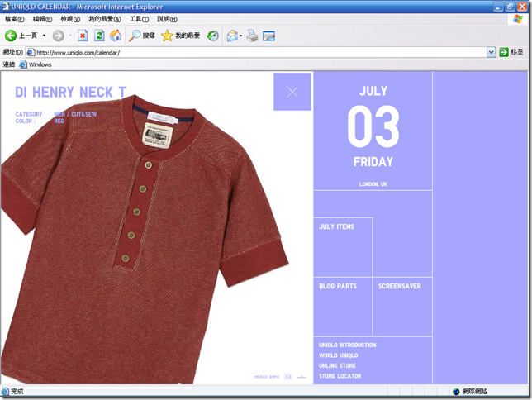Click the large 03 date number

[373, 126]
